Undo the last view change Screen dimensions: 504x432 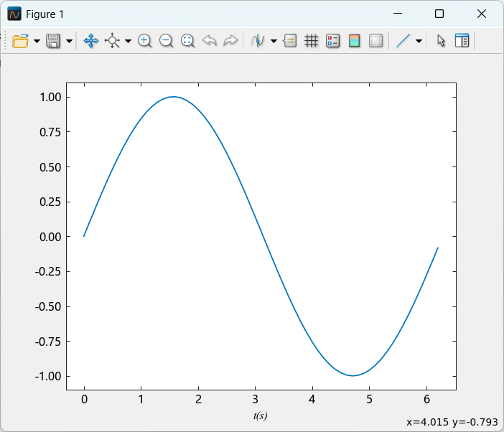tap(209, 41)
